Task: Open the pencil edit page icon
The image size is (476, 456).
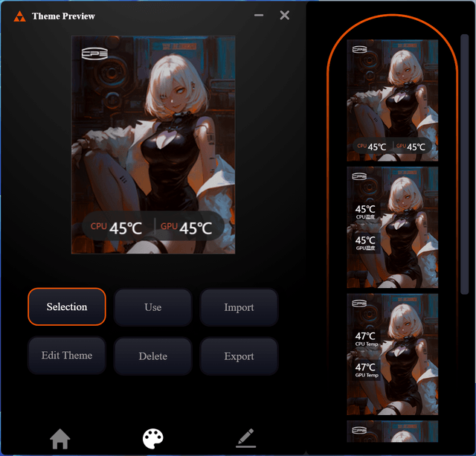Action: point(246,438)
